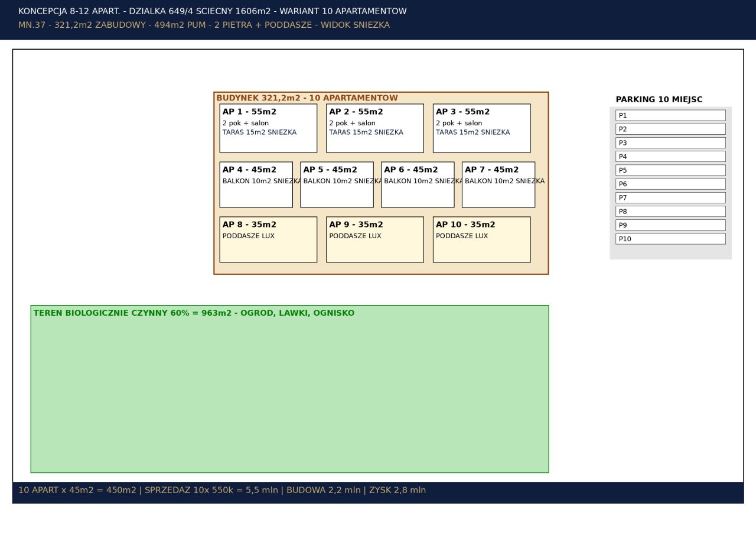
Task: Click the footer summary 10 APART x 45m2
Action: click(x=222, y=490)
